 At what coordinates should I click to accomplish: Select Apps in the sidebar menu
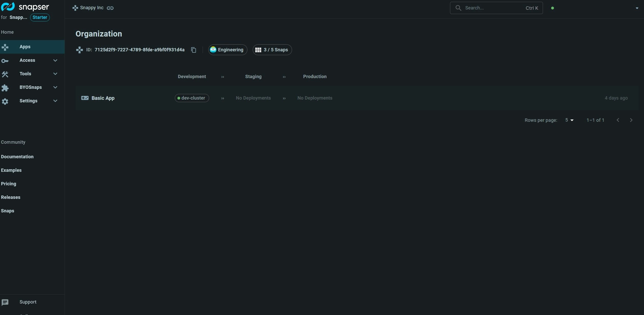point(25,47)
